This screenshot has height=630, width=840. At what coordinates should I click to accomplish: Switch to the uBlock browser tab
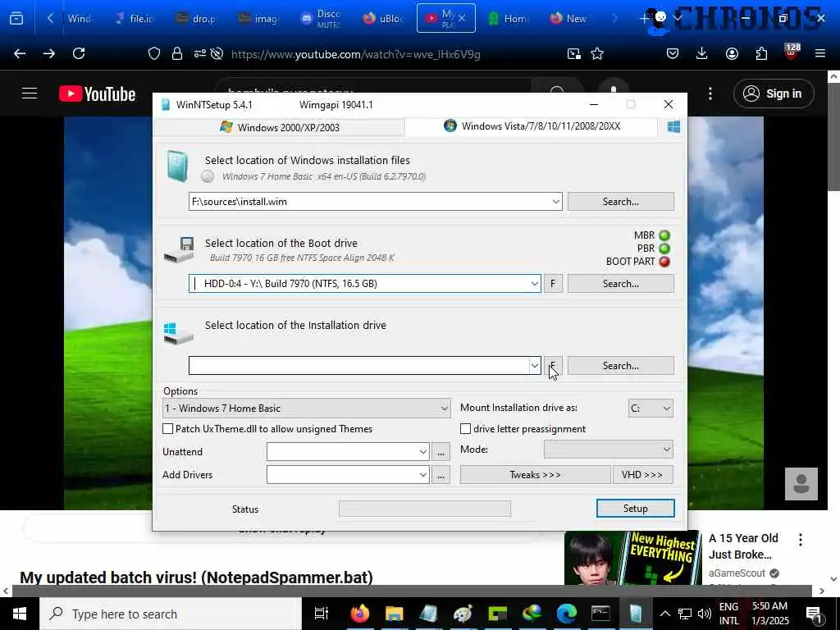pos(384,18)
